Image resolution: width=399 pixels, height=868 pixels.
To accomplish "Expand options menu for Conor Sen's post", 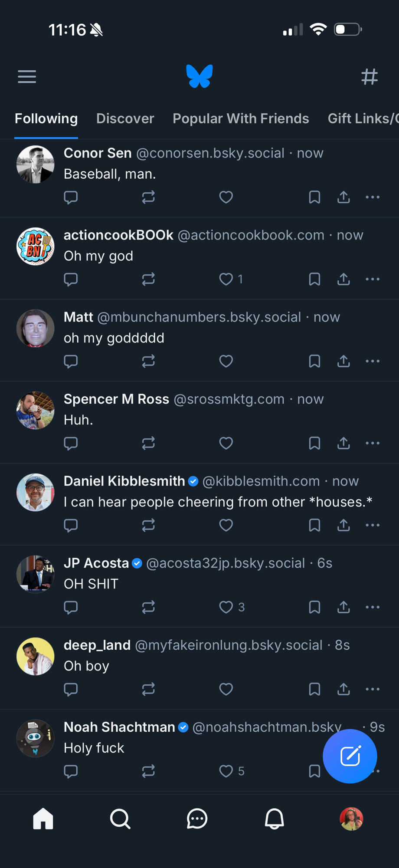I will point(373,197).
